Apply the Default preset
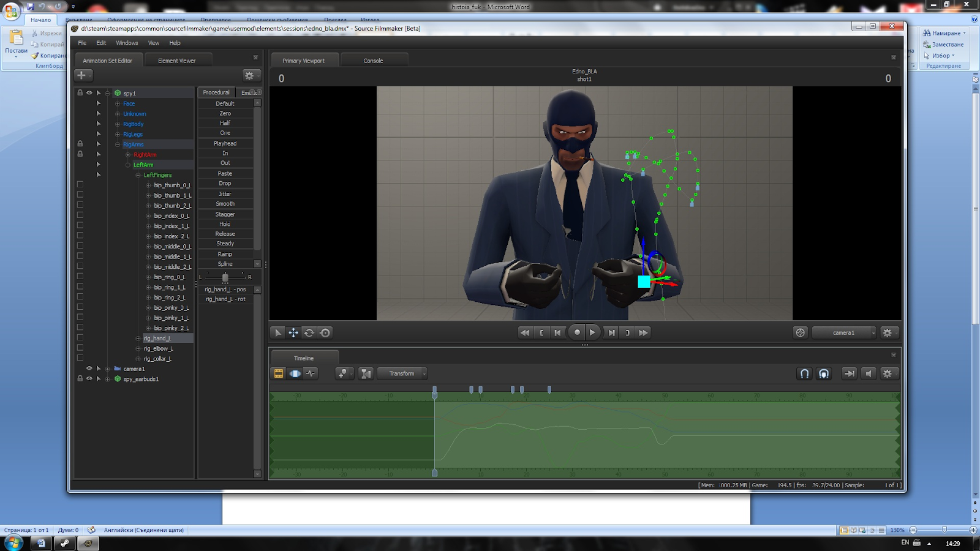Image resolution: width=980 pixels, height=551 pixels. coord(225,103)
